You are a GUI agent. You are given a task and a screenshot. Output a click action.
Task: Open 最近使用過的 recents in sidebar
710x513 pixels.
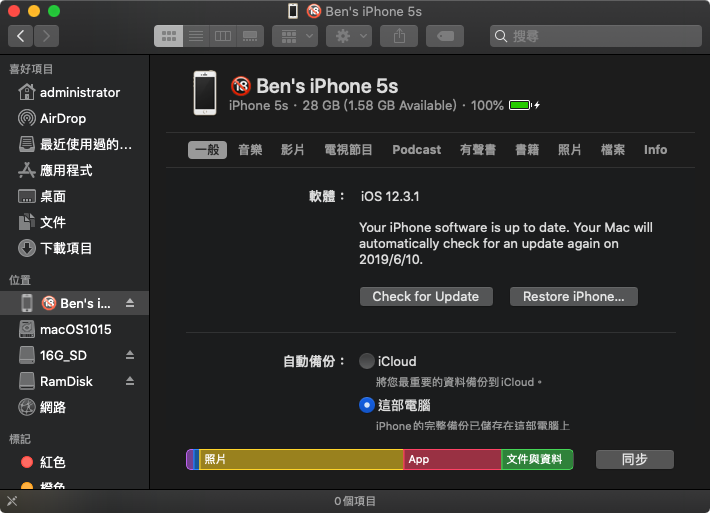(x=75, y=144)
